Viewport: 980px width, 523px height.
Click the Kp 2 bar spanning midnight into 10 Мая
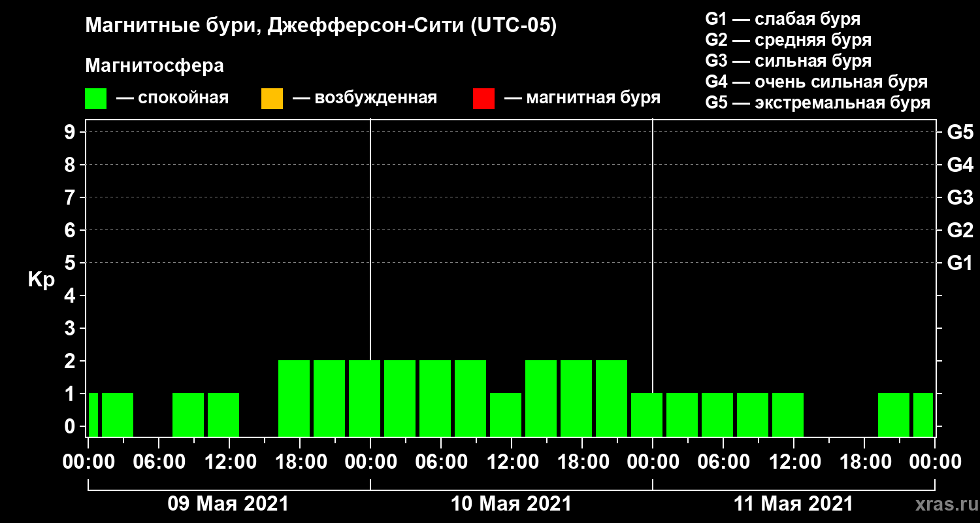365,398
